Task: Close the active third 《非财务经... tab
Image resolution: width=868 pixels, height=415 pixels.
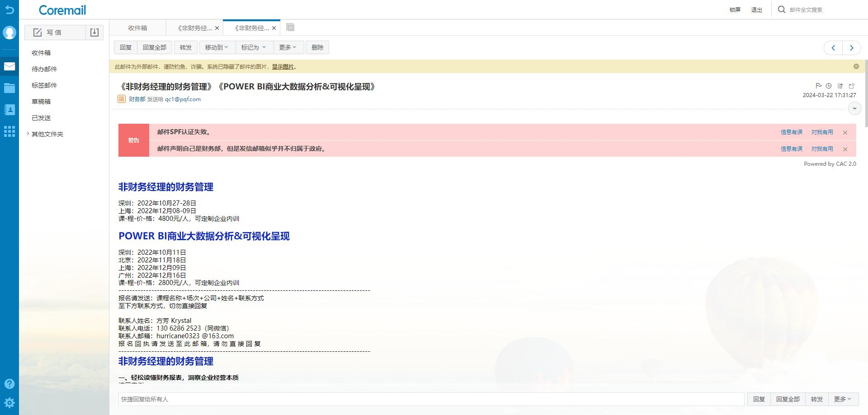Action: [274, 28]
